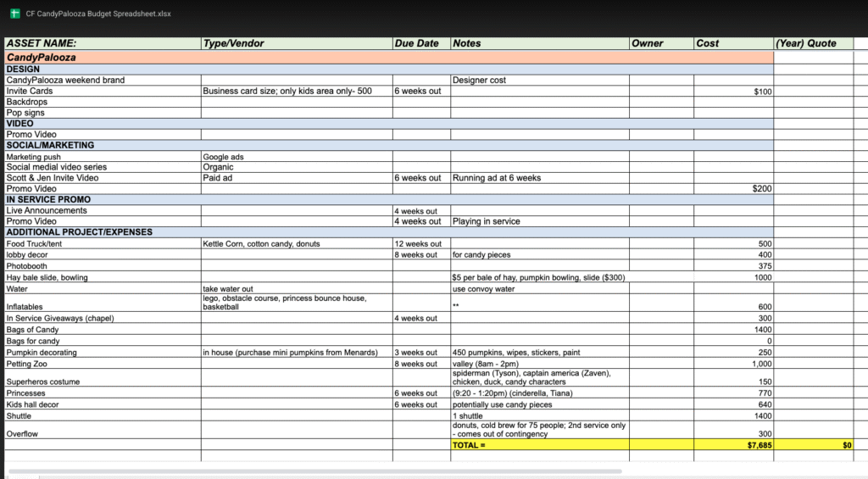Select the use convoy water note cell
Image resolution: width=868 pixels, height=479 pixels.
tap(540, 288)
